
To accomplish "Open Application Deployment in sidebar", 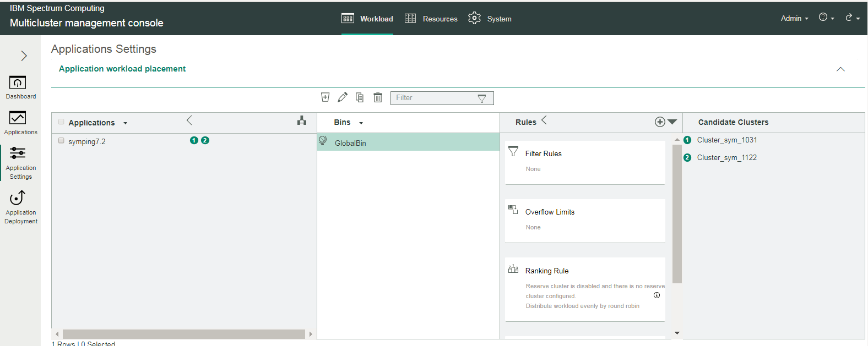I will (x=20, y=207).
